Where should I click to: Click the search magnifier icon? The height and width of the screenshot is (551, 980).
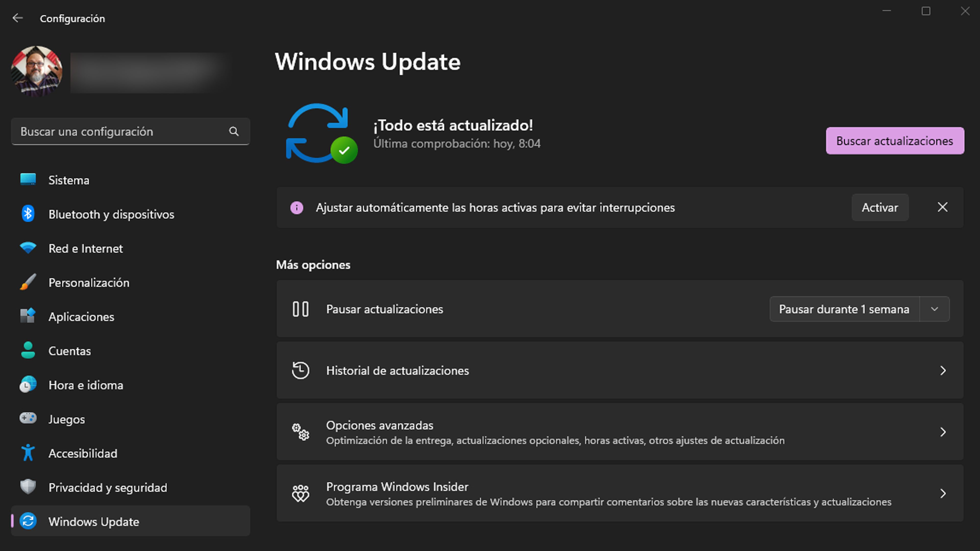pos(234,132)
